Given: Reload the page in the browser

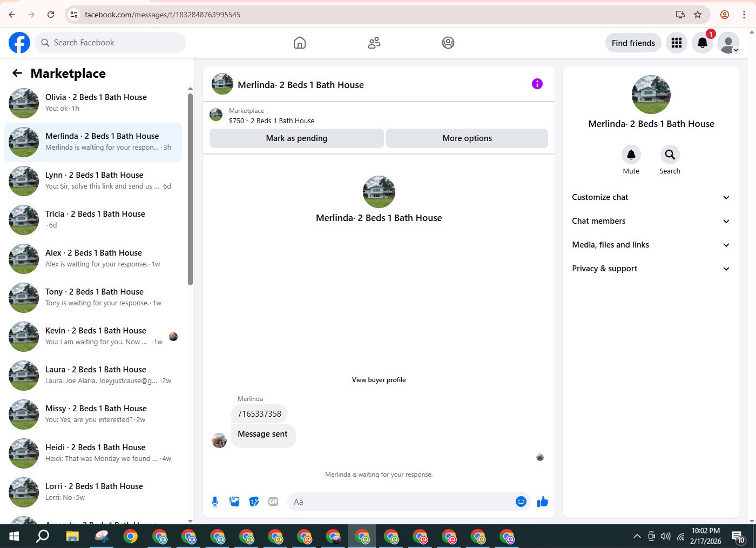Looking at the screenshot, I should (x=51, y=15).
